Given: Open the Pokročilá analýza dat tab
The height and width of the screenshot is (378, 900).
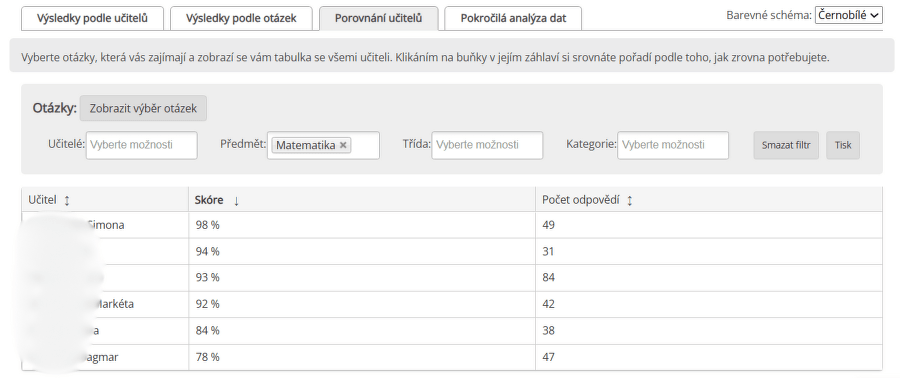Looking at the screenshot, I should (513, 18).
